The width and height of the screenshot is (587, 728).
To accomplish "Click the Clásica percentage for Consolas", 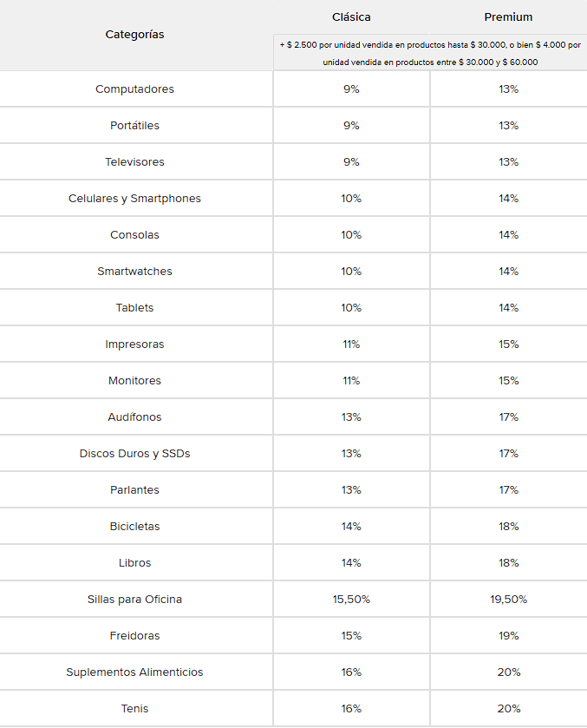I will click(x=351, y=235).
